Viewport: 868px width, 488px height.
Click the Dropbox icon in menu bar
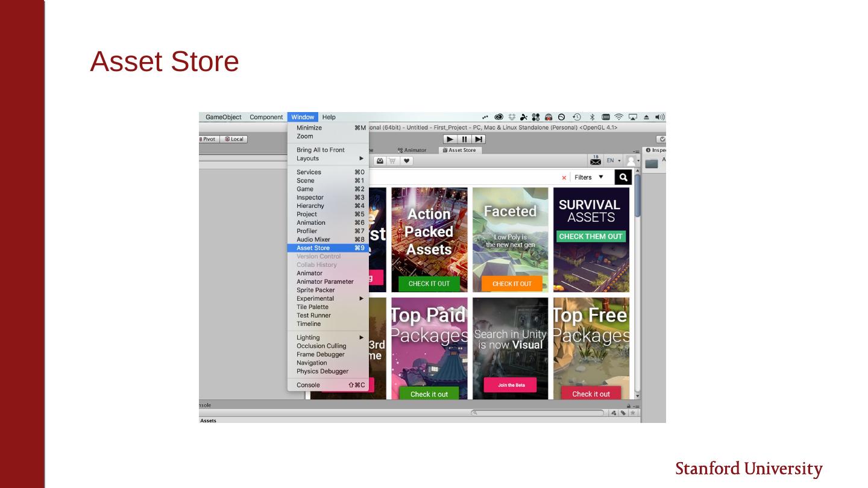tap(512, 117)
